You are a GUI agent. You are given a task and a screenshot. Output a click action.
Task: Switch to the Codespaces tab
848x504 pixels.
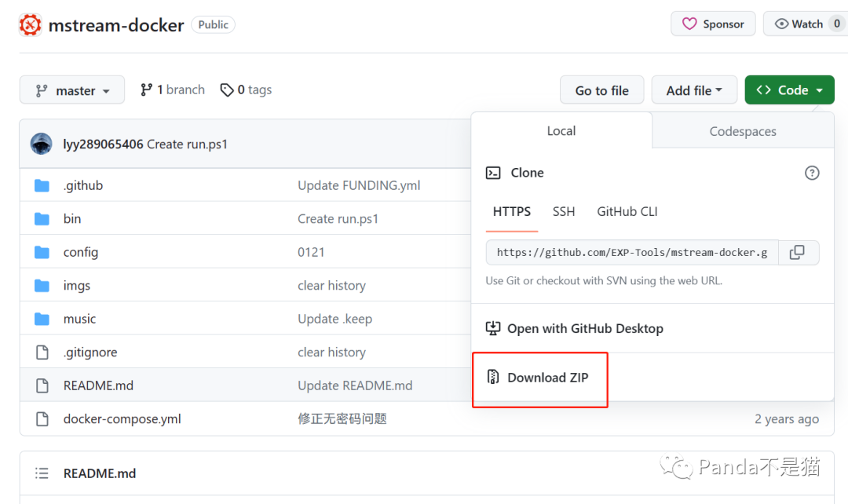pos(743,131)
